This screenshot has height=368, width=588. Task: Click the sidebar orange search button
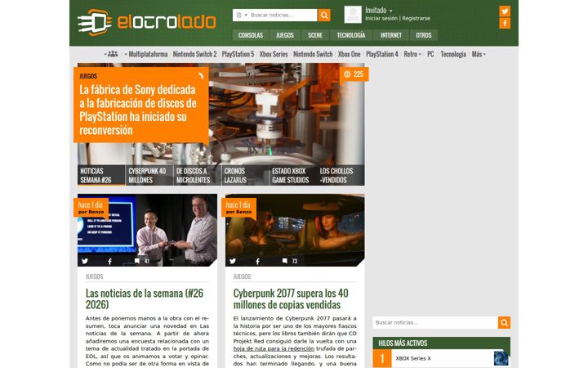[504, 322]
